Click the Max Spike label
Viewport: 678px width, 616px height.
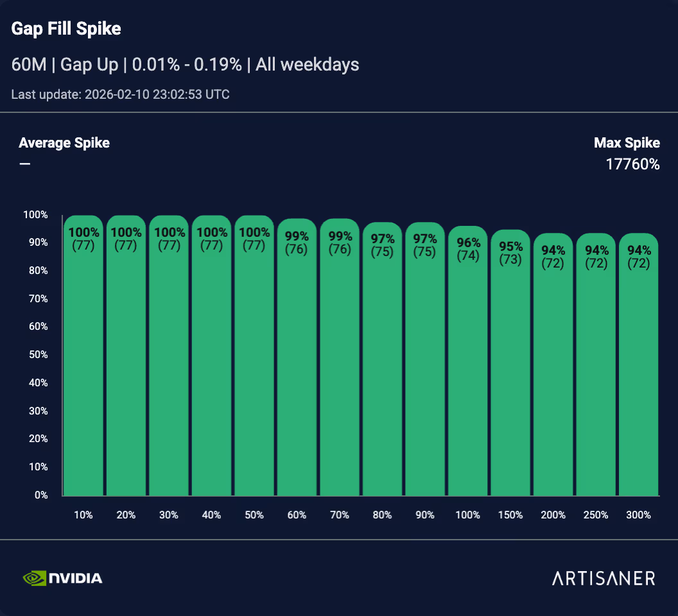pyautogui.click(x=627, y=142)
